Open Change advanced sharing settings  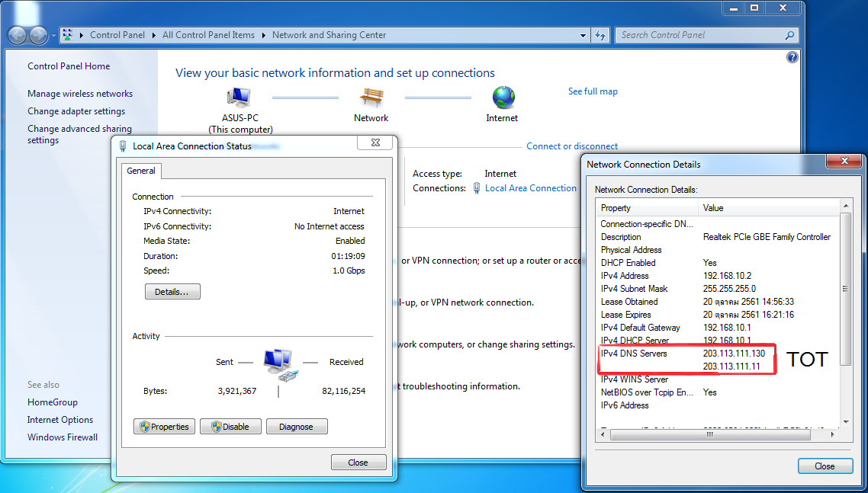[80, 134]
